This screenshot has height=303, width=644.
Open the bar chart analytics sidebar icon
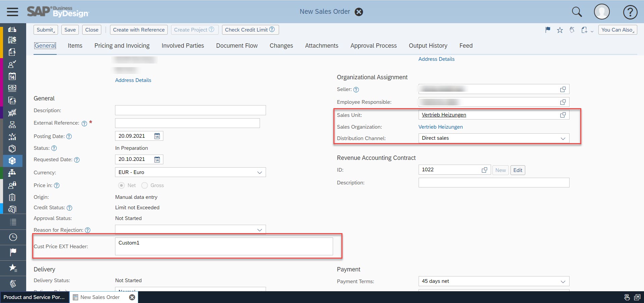(12, 137)
